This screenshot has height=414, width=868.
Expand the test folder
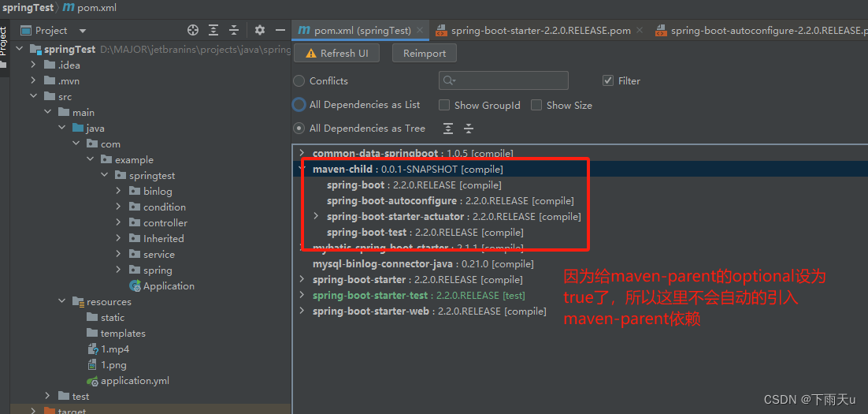point(48,397)
